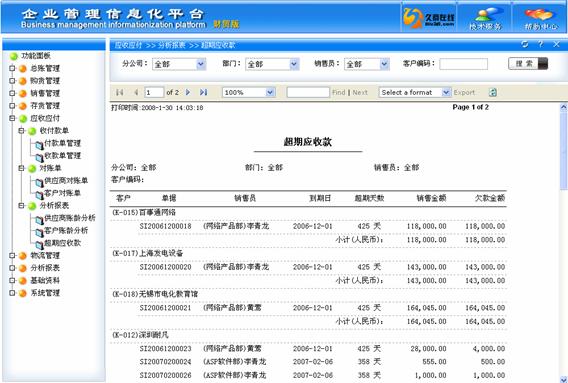Open the 销售员 dropdown

[x=384, y=64]
